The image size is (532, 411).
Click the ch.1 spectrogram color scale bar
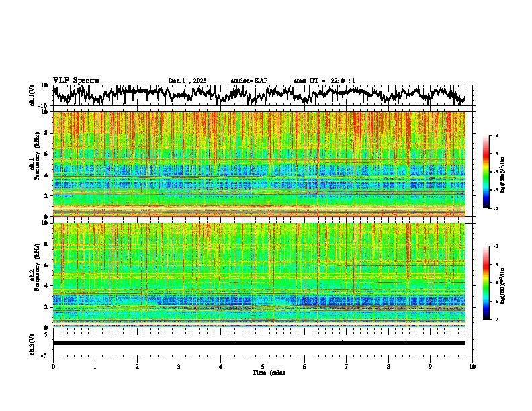pyautogui.click(x=486, y=172)
